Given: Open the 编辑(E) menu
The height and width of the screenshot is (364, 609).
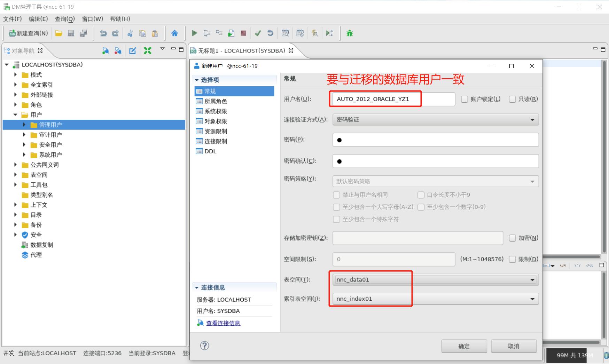Looking at the screenshot, I should tap(38, 19).
